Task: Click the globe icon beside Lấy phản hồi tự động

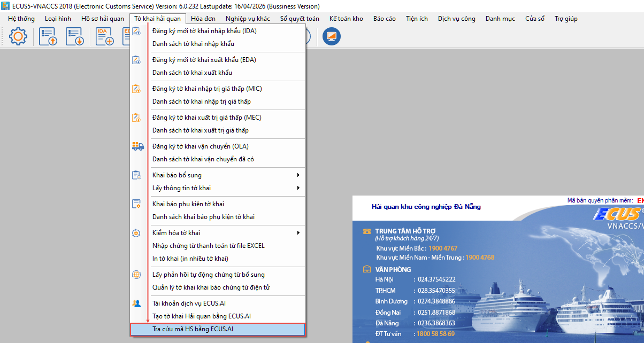Action: [x=137, y=275]
